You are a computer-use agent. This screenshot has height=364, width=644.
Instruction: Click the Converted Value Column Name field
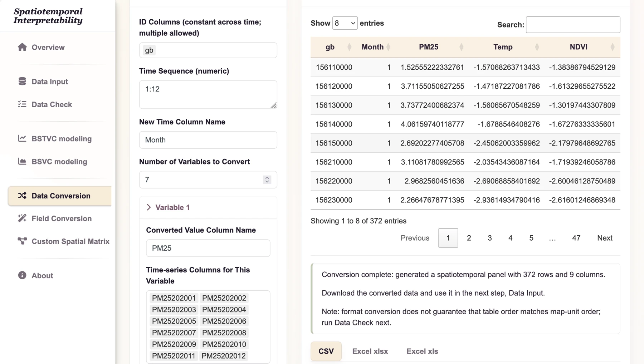[x=208, y=248]
